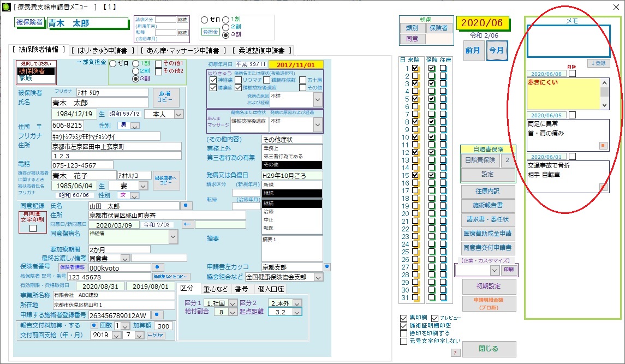
Task: Click the 保険者 search button
Action: [x=438, y=28]
